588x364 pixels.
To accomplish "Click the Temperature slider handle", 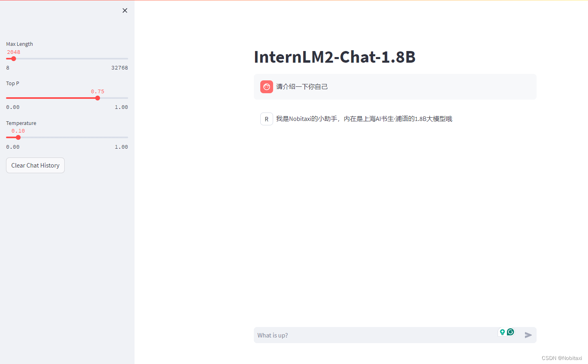I will (x=18, y=137).
